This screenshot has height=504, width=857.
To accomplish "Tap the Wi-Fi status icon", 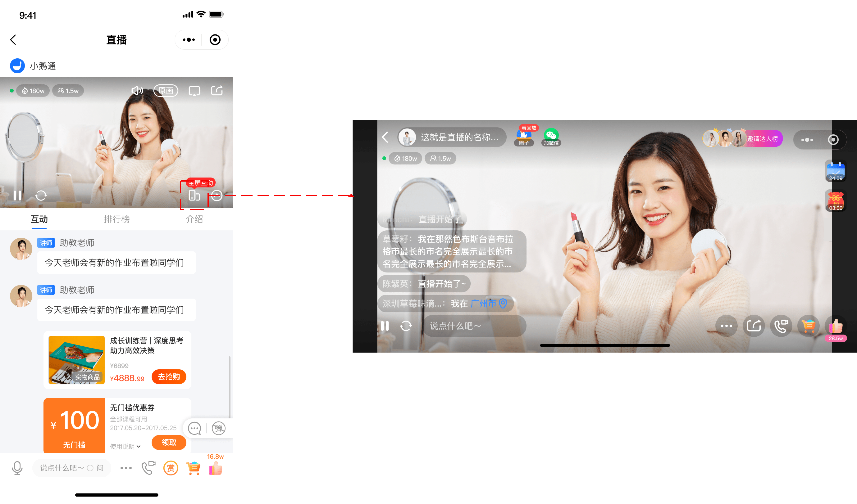I will tap(201, 14).
